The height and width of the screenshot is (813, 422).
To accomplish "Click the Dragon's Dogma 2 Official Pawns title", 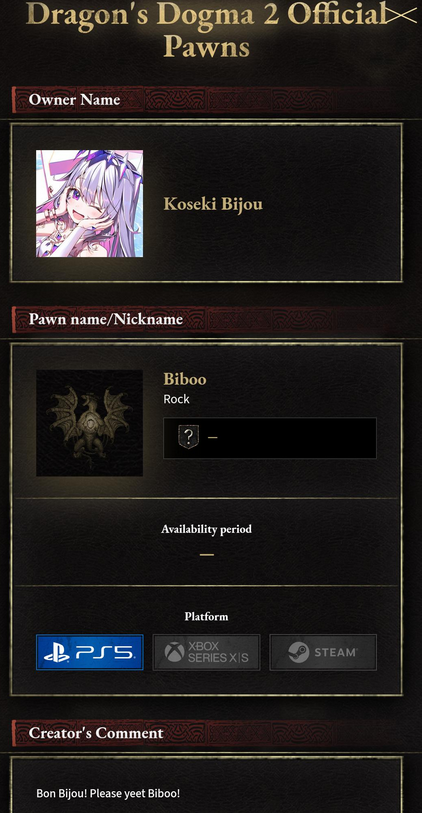I will [207, 30].
